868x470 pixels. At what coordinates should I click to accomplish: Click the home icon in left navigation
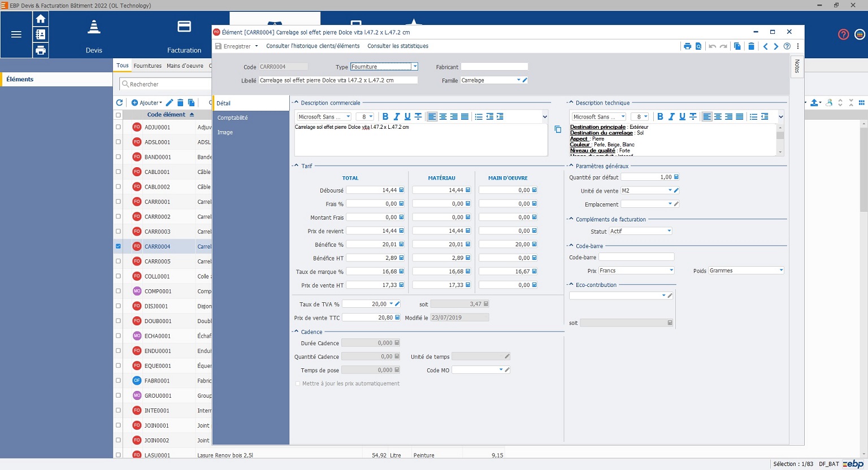[x=41, y=19]
